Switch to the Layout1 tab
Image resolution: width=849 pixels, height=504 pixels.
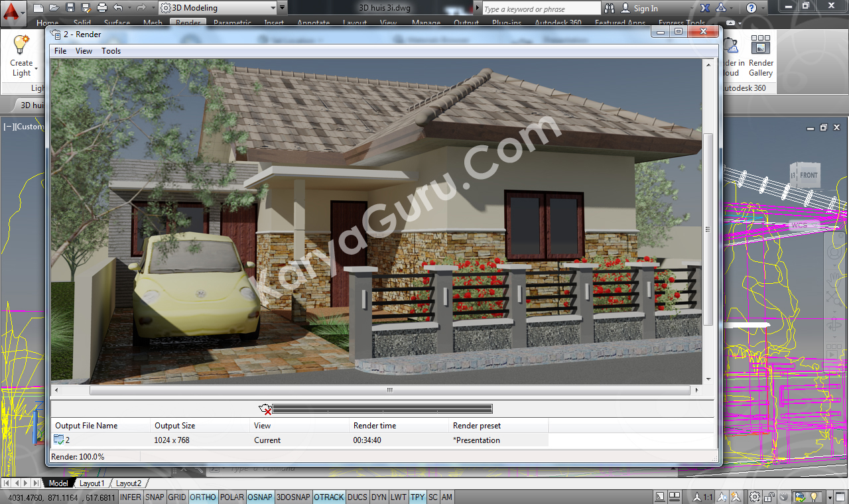[x=92, y=483]
